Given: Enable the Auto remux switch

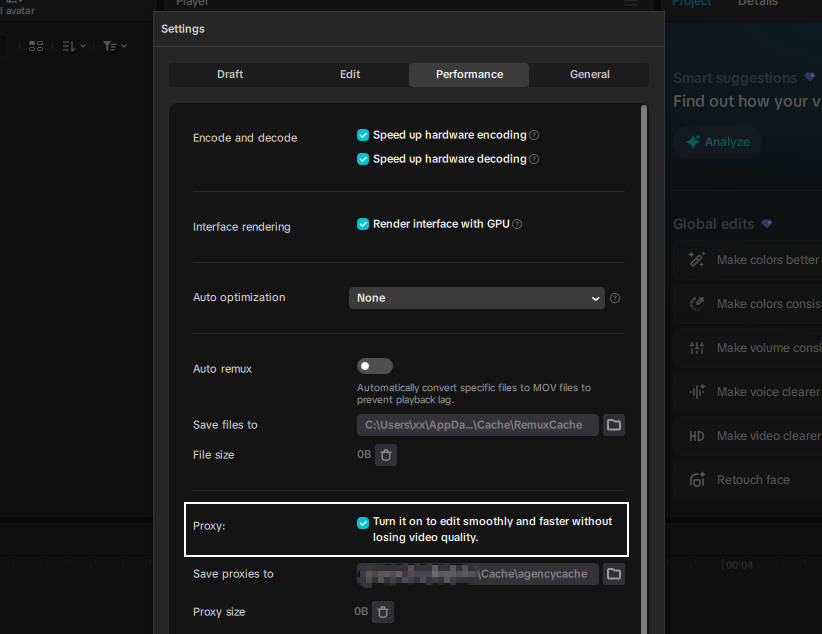Looking at the screenshot, I should coord(375,365).
